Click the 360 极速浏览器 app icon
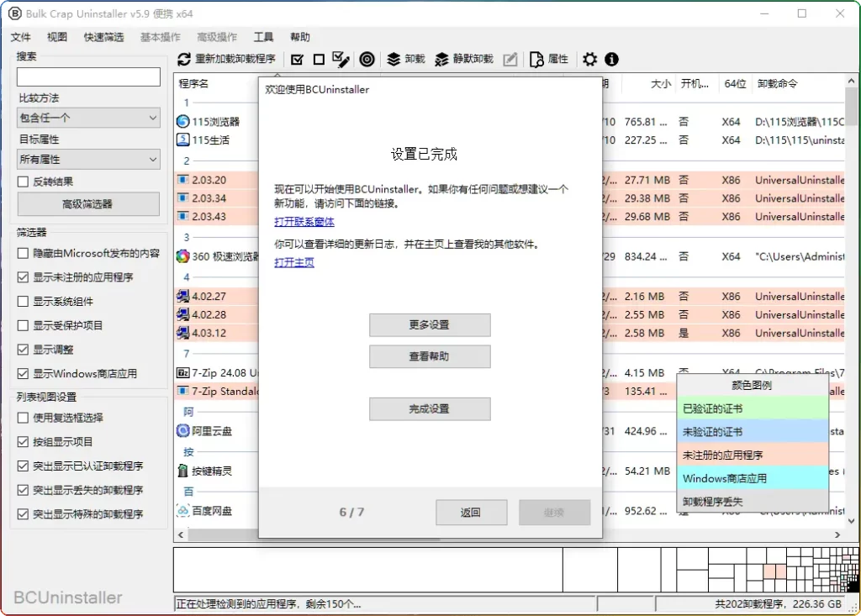Image resolution: width=861 pixels, height=616 pixels. pos(182,256)
